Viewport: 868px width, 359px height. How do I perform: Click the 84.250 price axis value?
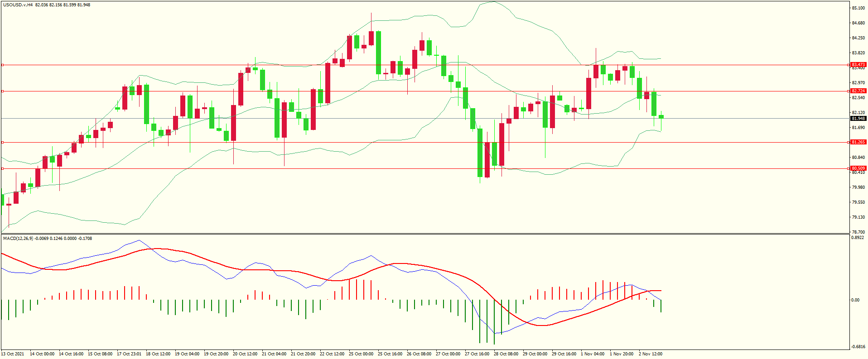[x=858, y=38]
